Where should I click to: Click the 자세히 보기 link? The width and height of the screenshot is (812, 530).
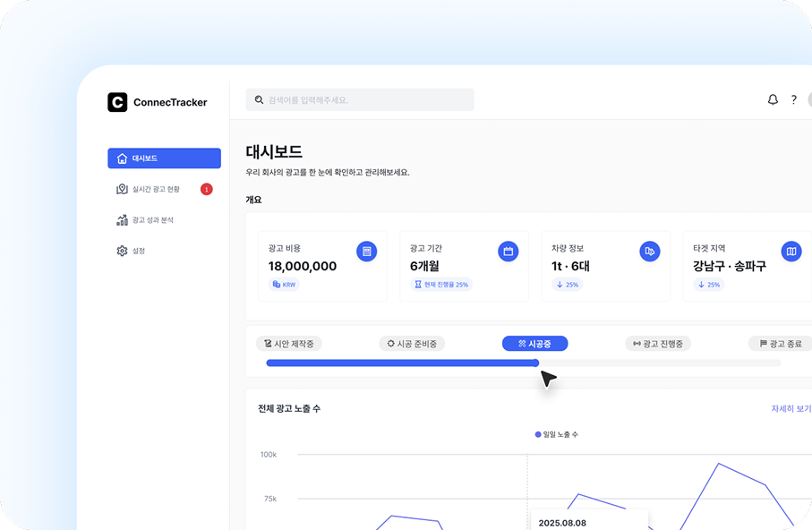coord(791,408)
